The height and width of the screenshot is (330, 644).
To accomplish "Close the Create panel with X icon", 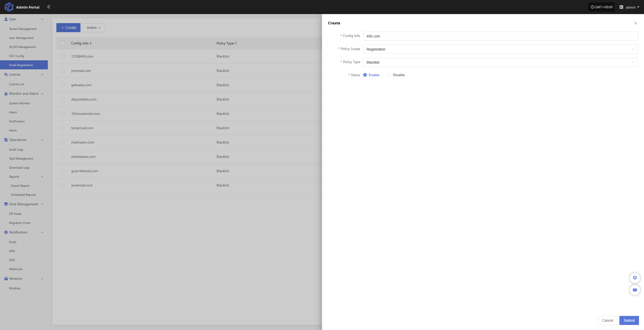I will coord(635,23).
